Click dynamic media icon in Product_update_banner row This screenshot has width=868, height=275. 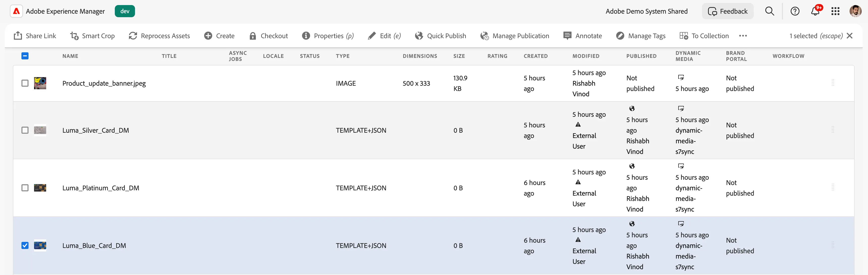click(681, 77)
